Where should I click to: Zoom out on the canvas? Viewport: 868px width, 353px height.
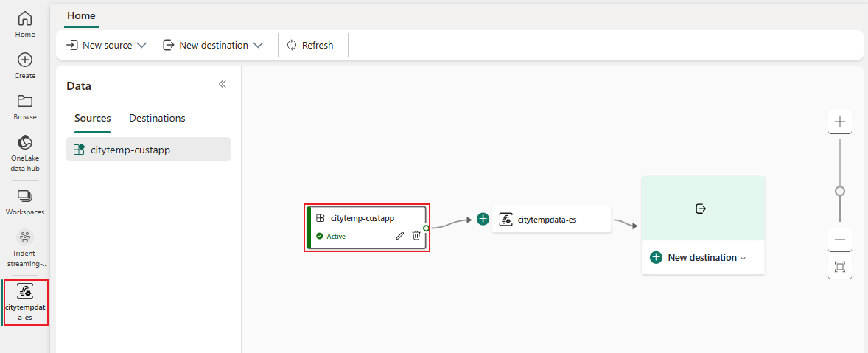tap(840, 240)
